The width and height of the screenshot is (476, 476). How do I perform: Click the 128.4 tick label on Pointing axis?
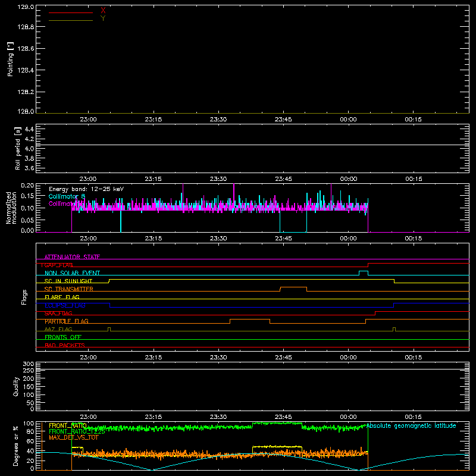26,70
